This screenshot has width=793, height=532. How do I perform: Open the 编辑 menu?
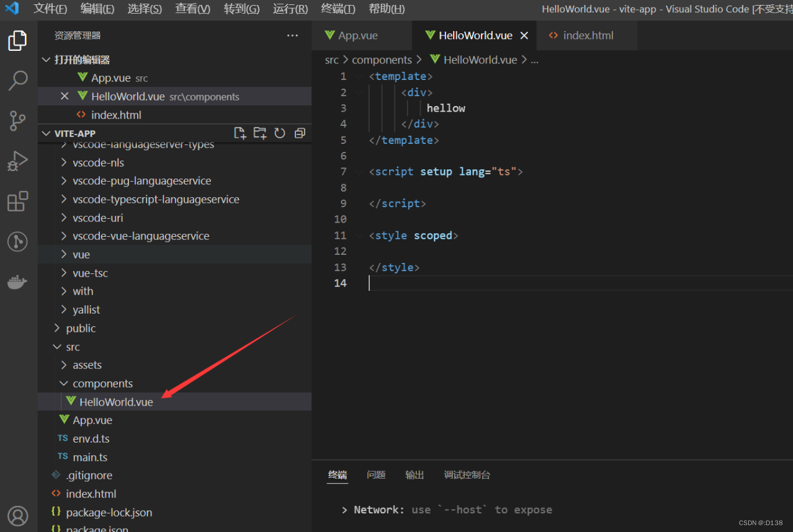pos(97,9)
